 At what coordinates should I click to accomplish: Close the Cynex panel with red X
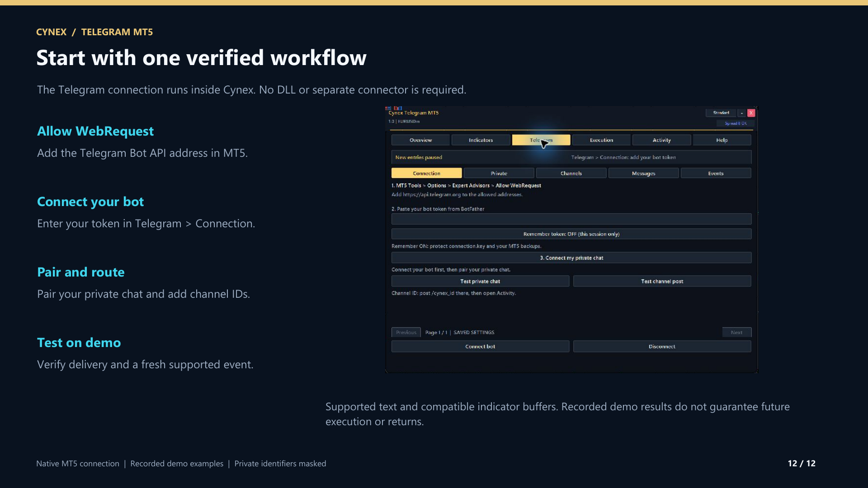(751, 113)
